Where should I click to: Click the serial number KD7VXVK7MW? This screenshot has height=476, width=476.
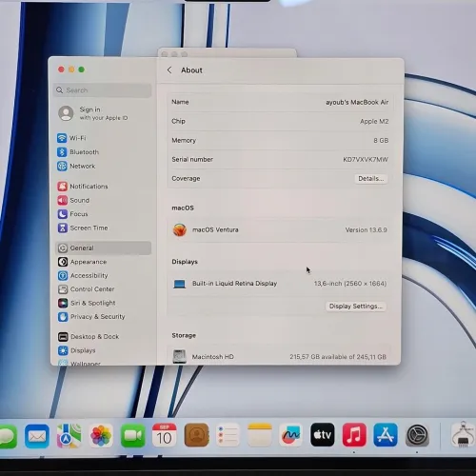click(366, 159)
